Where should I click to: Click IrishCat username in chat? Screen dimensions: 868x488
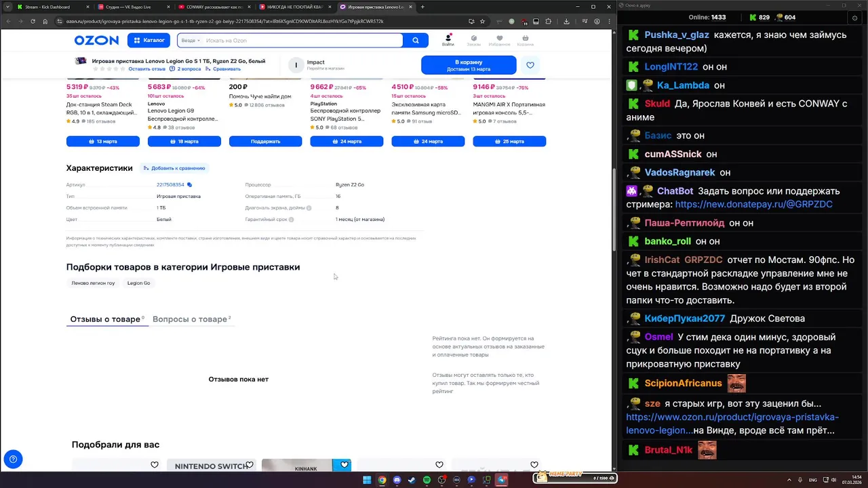(x=662, y=260)
